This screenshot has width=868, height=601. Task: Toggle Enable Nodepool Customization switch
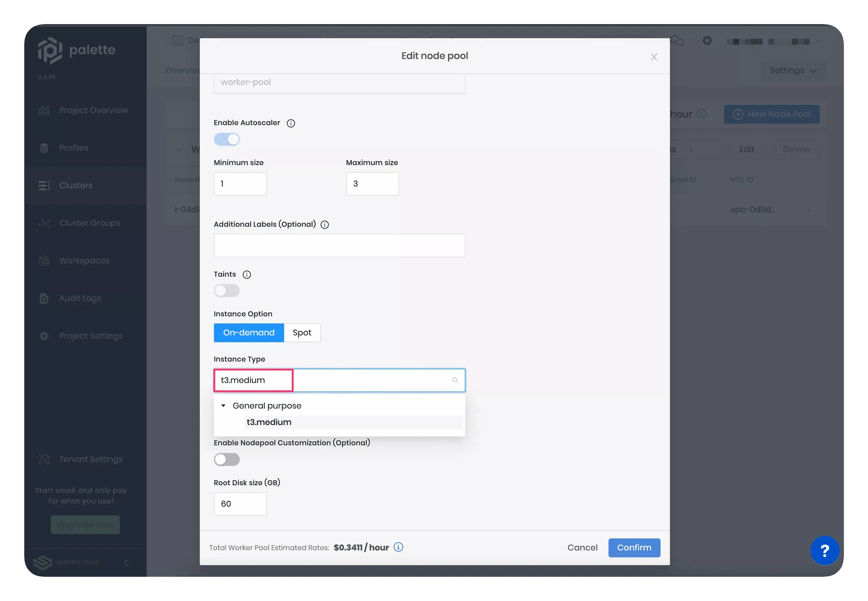click(x=227, y=459)
